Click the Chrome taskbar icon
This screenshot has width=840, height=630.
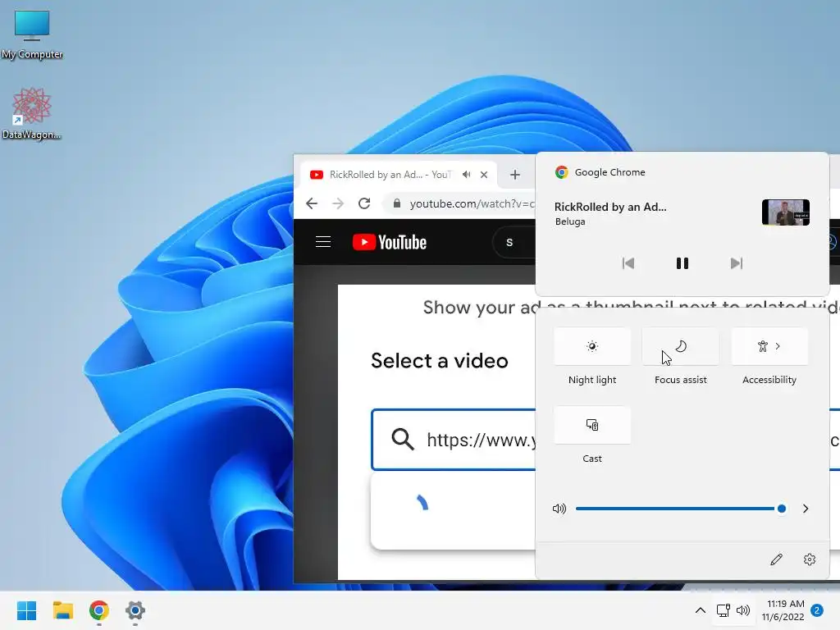pos(99,610)
